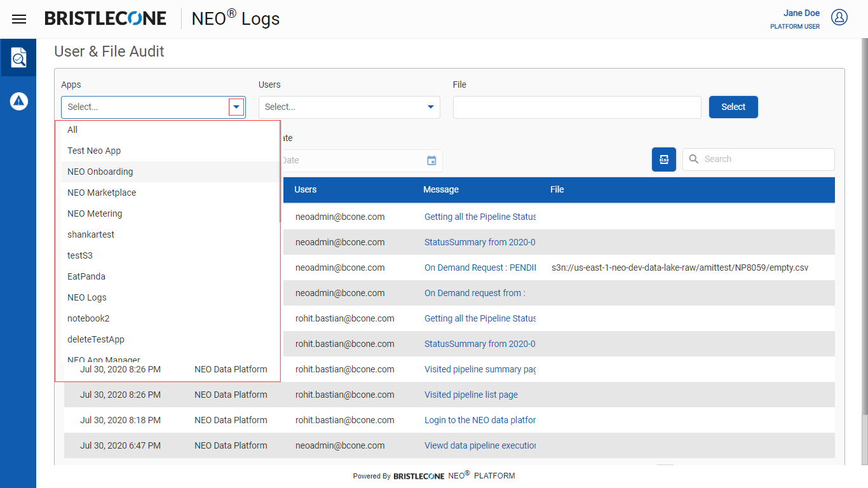
Task: Open the hamburger navigation menu
Action: (19, 19)
